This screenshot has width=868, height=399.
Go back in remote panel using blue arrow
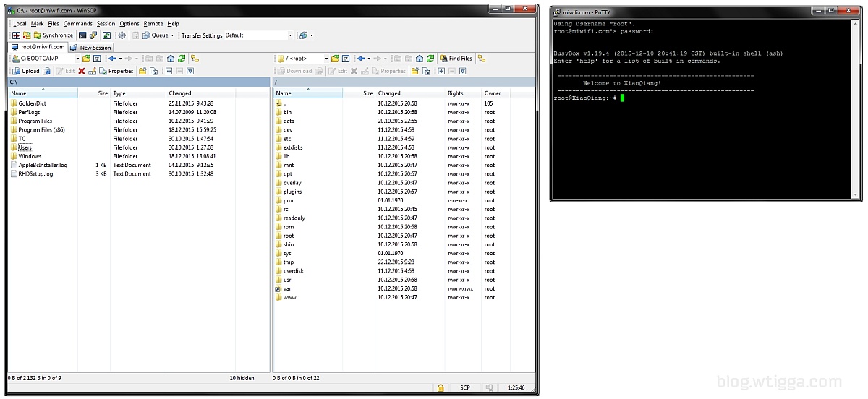pos(361,59)
